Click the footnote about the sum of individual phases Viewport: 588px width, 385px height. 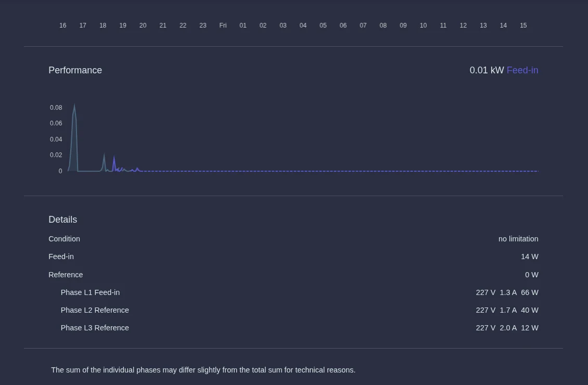coord(203,370)
